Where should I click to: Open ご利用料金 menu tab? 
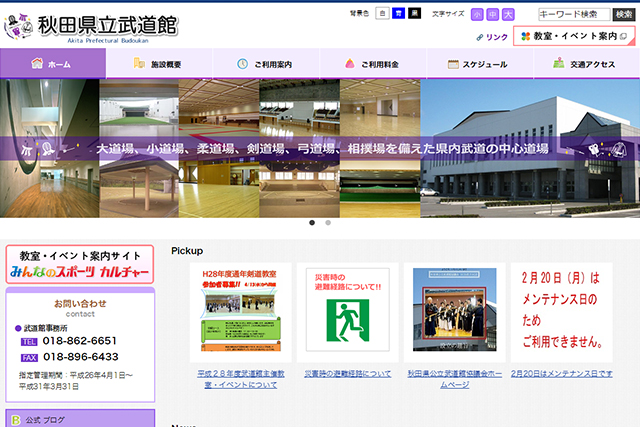click(x=373, y=63)
